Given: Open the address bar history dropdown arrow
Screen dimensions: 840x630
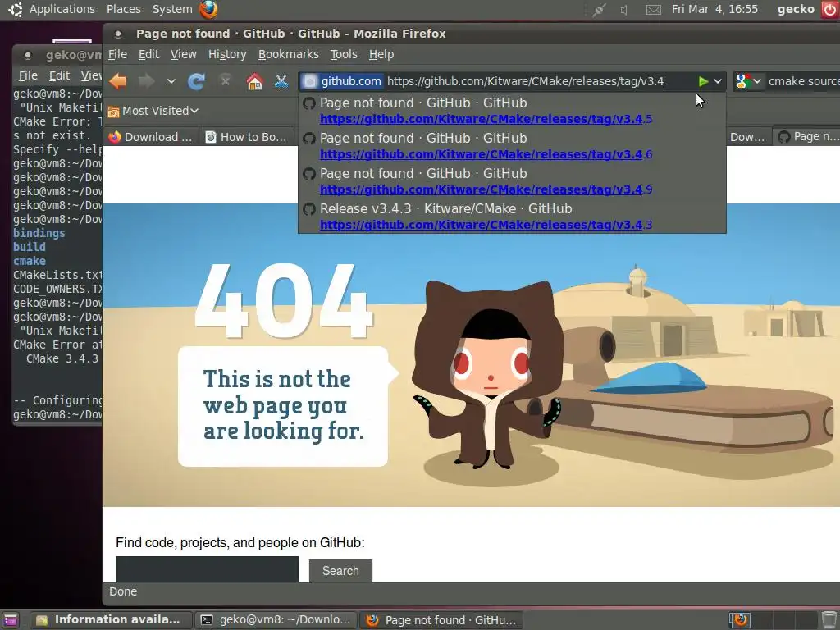Looking at the screenshot, I should point(717,81).
